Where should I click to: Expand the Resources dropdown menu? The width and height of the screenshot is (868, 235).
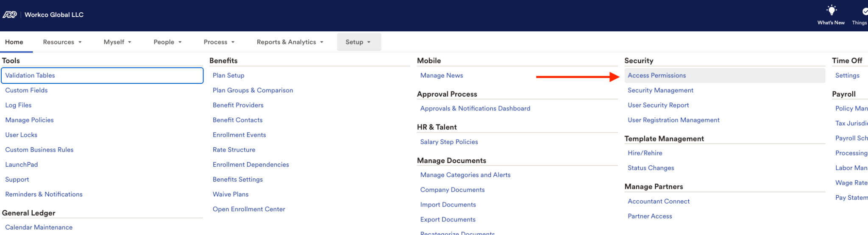pyautogui.click(x=62, y=42)
